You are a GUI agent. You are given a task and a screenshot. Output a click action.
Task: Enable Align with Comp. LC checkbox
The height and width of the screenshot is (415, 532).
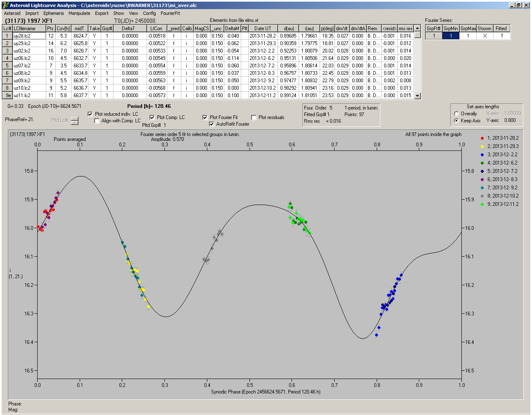97,121
